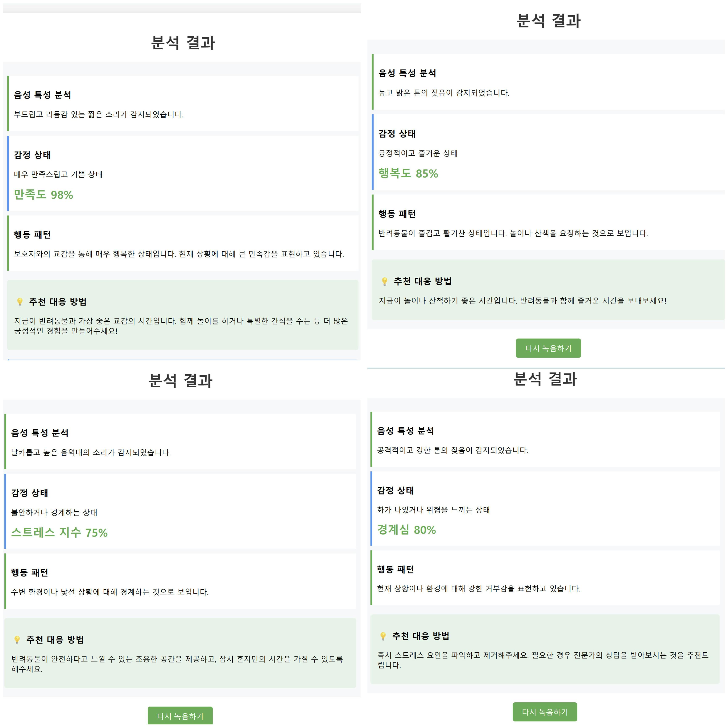Click the 불안하거나 경계하는 상태 emotion text
This screenshot has height=728, width=728.
point(54,512)
